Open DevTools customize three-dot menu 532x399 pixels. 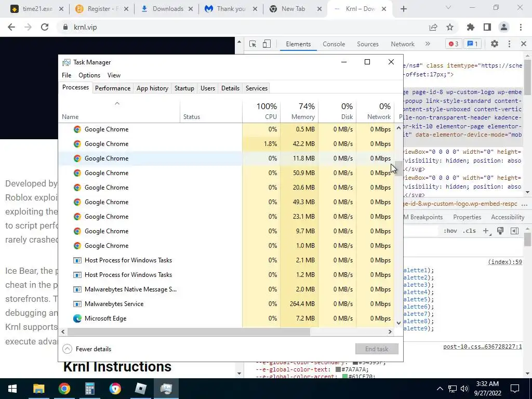(509, 44)
